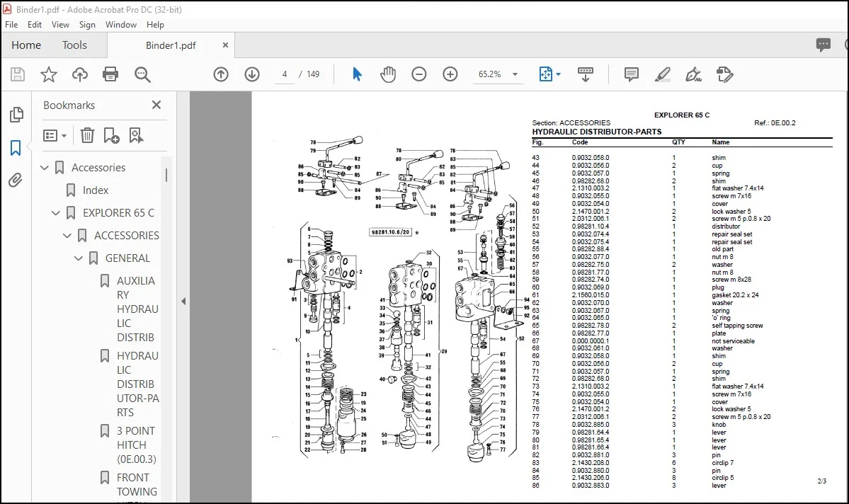Open the Index bookmark

pyautogui.click(x=96, y=190)
